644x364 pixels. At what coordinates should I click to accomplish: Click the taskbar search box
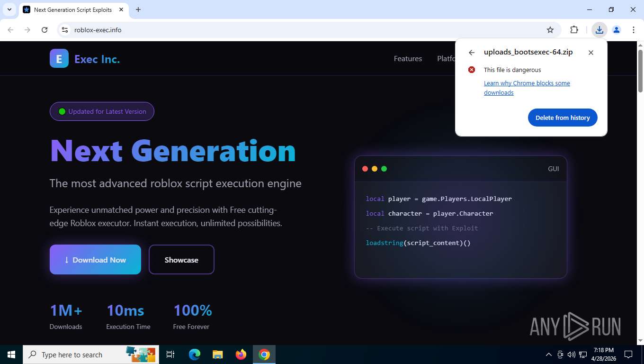coord(91,355)
